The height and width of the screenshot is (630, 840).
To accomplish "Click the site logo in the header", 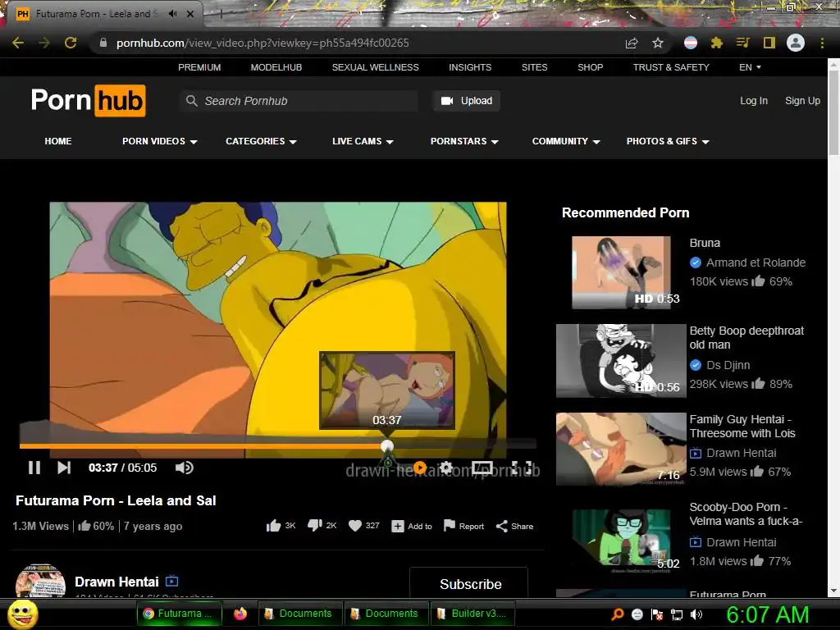I will pos(89,100).
